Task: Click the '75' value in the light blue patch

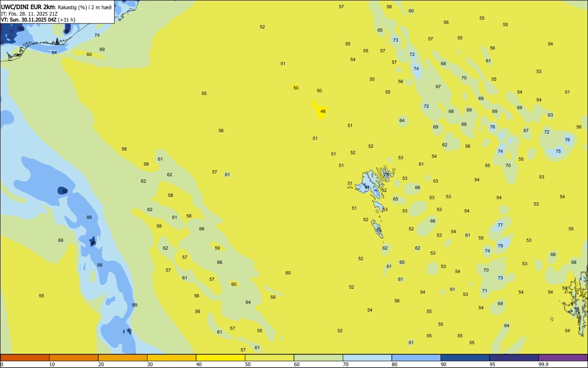Action: point(558,151)
